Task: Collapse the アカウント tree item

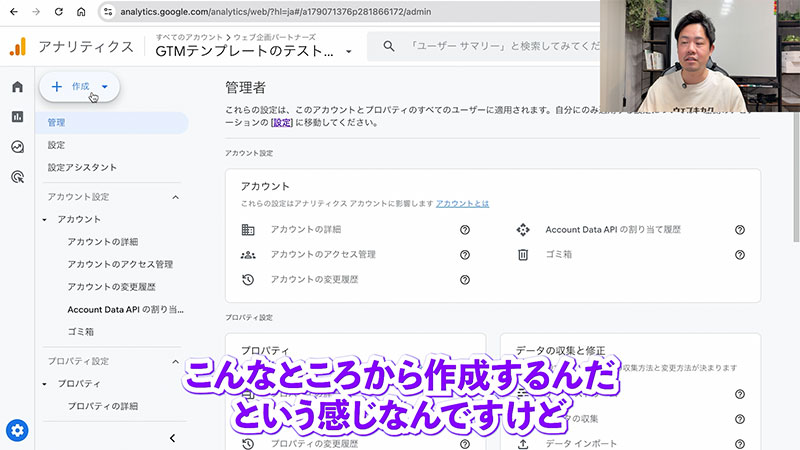Action: point(45,219)
